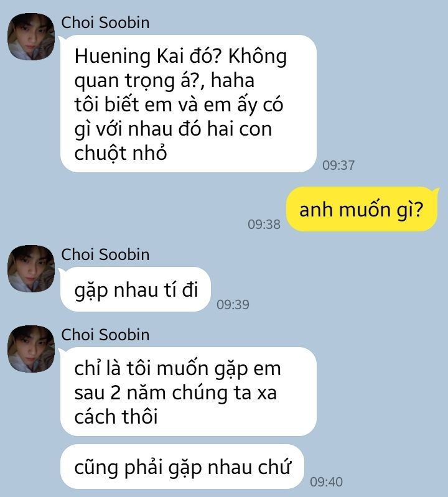The width and height of the screenshot is (448, 497).
Task: Open Choi Soobin's avatar beside the Huening Kai message
Action: tap(31, 37)
